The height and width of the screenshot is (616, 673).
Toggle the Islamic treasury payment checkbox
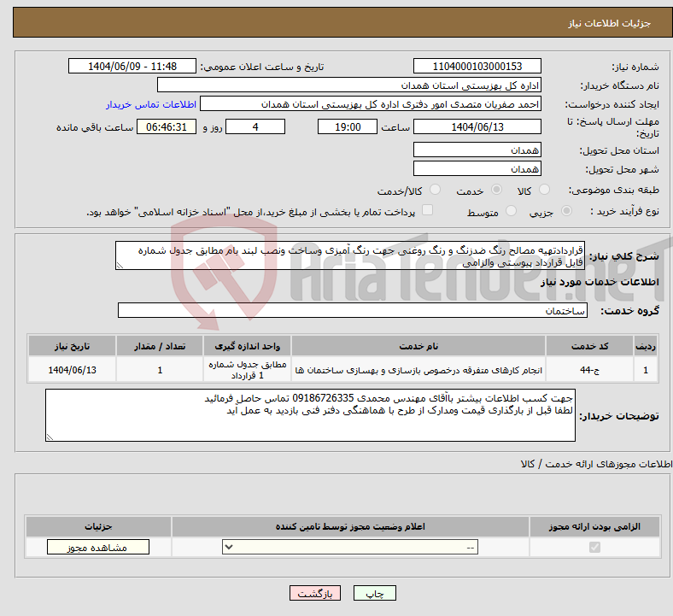428,210
